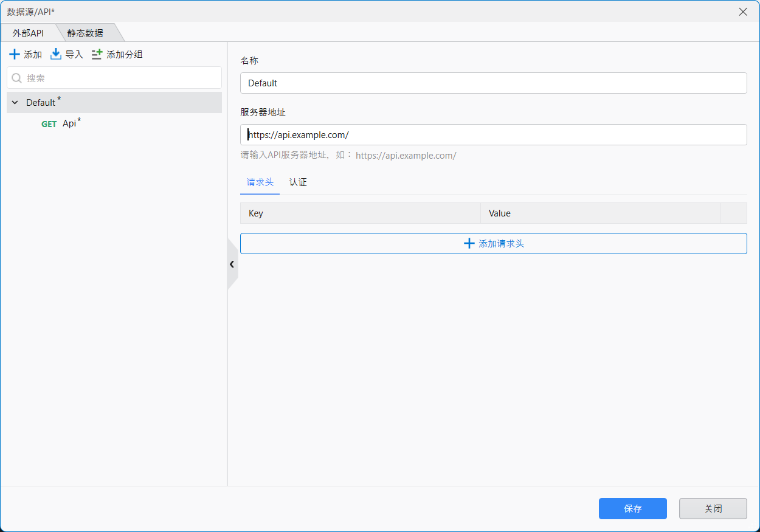Click the 导入 import icon

[x=56, y=55]
